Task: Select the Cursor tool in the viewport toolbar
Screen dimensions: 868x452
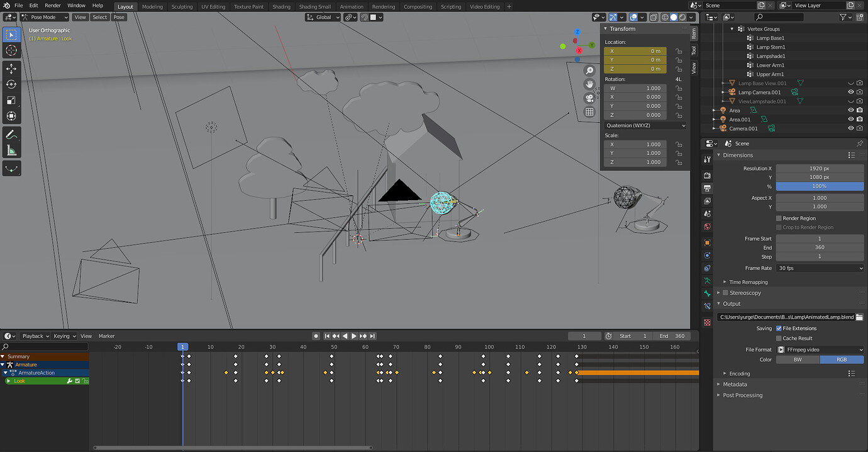Action: (x=11, y=50)
